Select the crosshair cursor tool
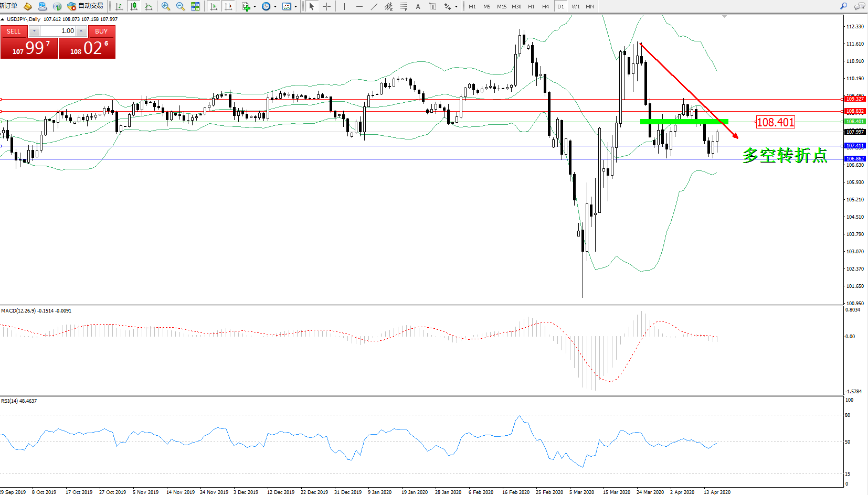The height and width of the screenshot is (495, 868). pos(326,6)
